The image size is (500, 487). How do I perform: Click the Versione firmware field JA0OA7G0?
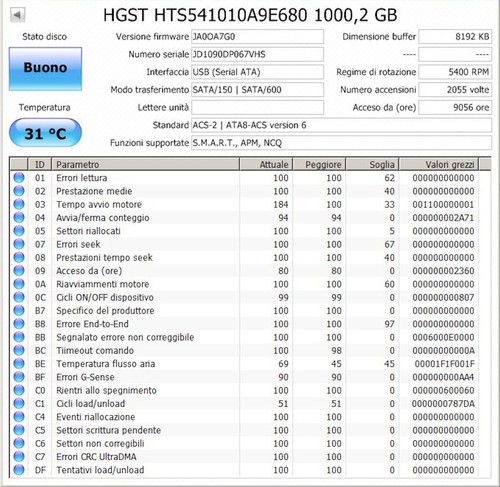point(257,37)
